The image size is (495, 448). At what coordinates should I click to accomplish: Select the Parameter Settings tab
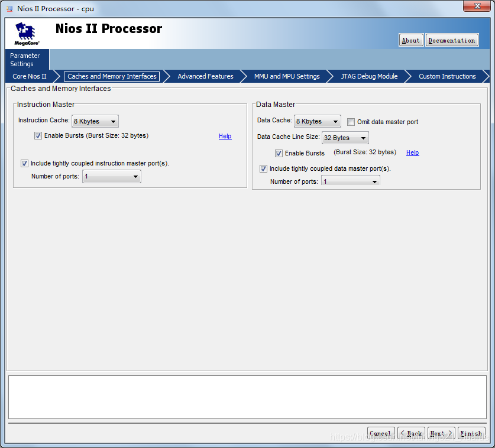click(27, 60)
